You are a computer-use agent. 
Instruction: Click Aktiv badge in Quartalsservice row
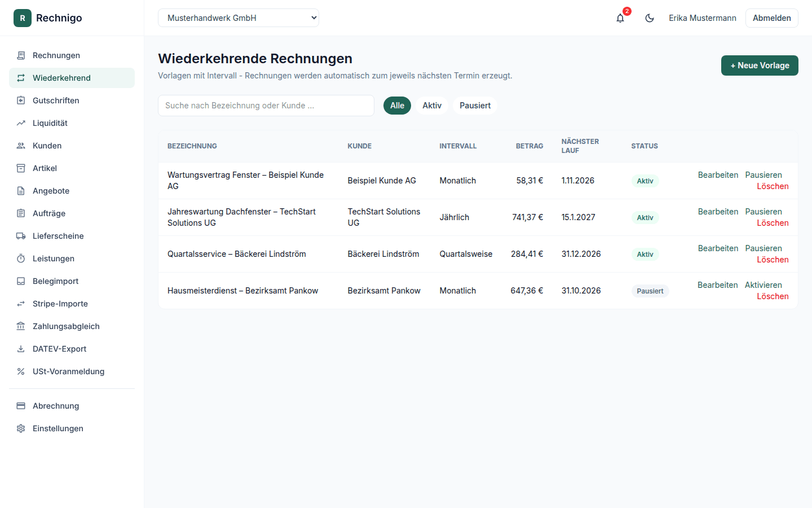(645, 255)
